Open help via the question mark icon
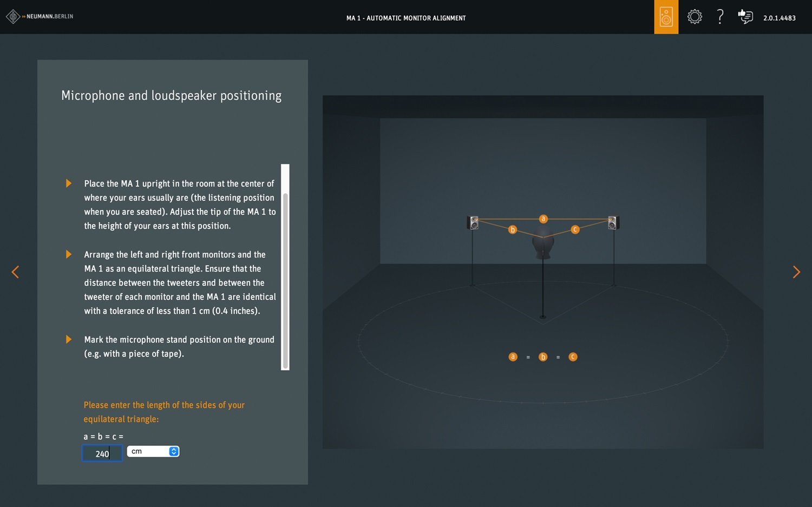 tap(720, 17)
